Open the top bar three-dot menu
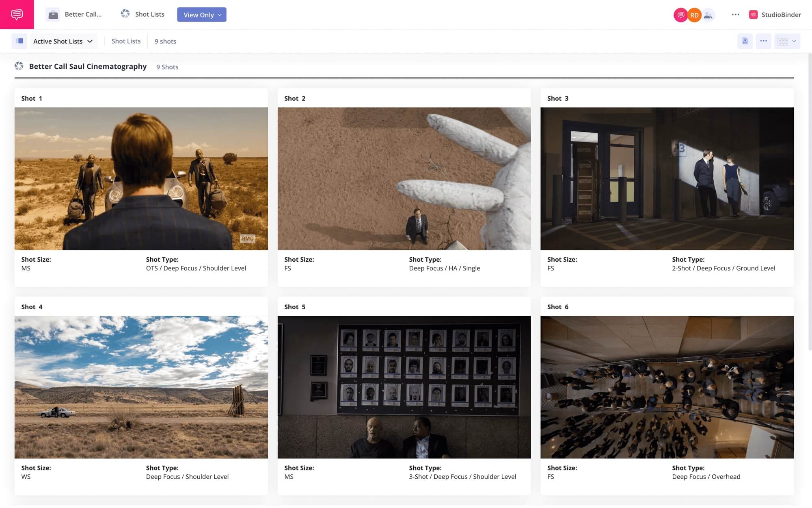Image resolution: width=812 pixels, height=508 pixels. click(x=735, y=15)
